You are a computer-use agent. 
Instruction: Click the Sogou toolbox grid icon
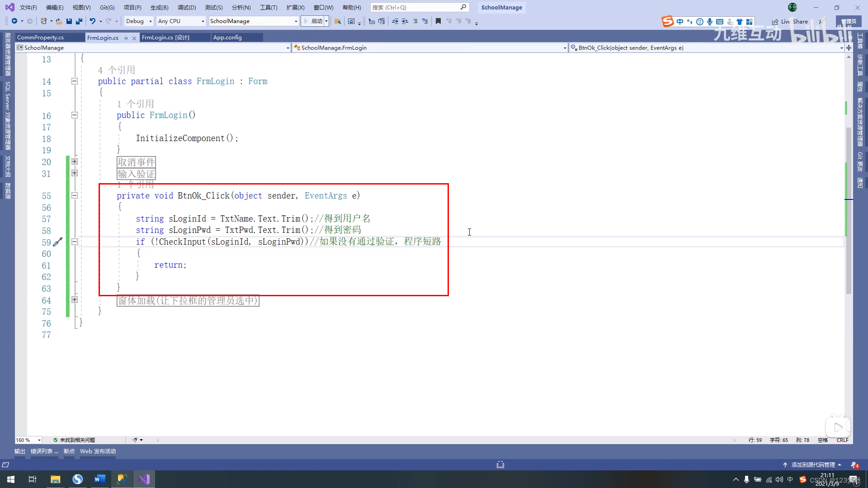coord(750,22)
